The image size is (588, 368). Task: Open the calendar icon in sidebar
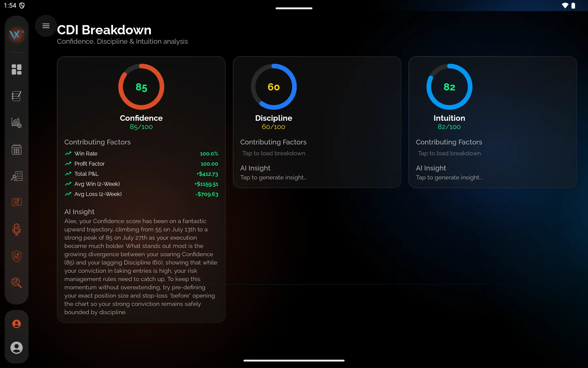coord(16,149)
